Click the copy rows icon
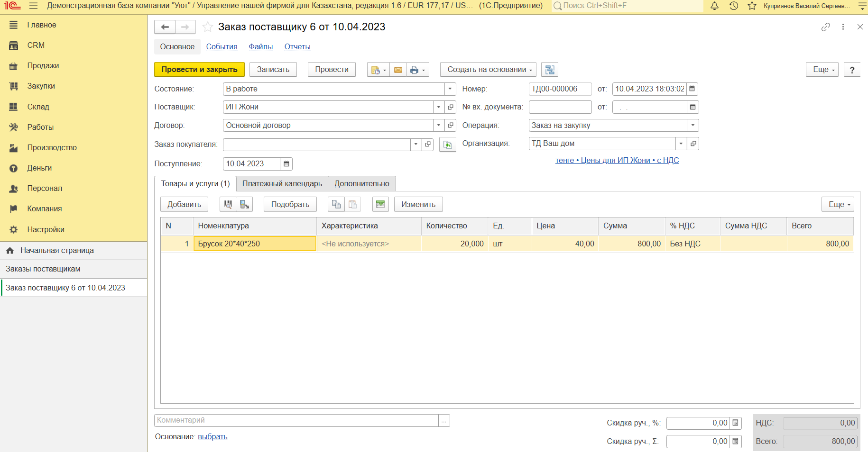Screen dimensions: 868x452 (336, 204)
